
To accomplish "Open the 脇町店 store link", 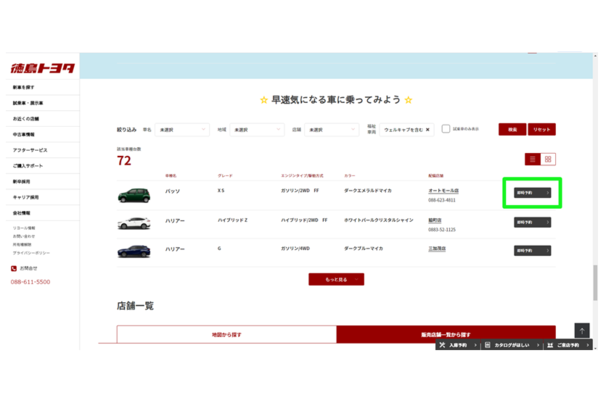I will click(435, 220).
